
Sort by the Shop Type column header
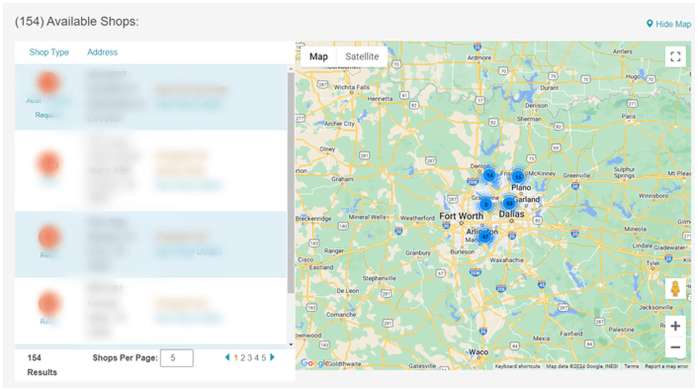pyautogui.click(x=49, y=52)
